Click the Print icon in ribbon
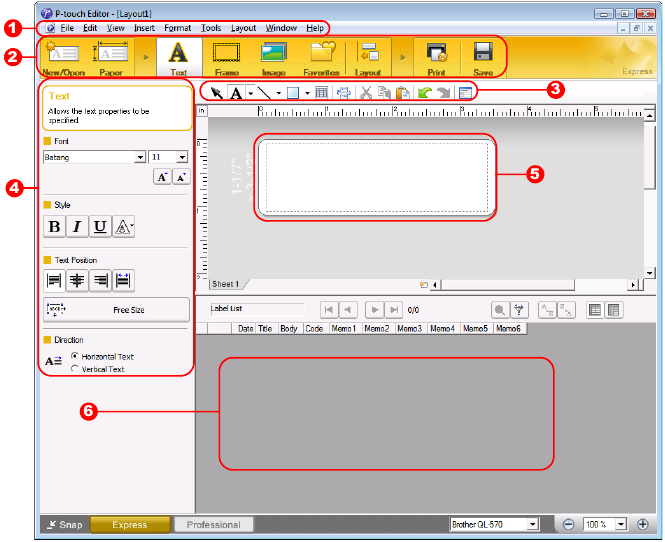 (436, 58)
